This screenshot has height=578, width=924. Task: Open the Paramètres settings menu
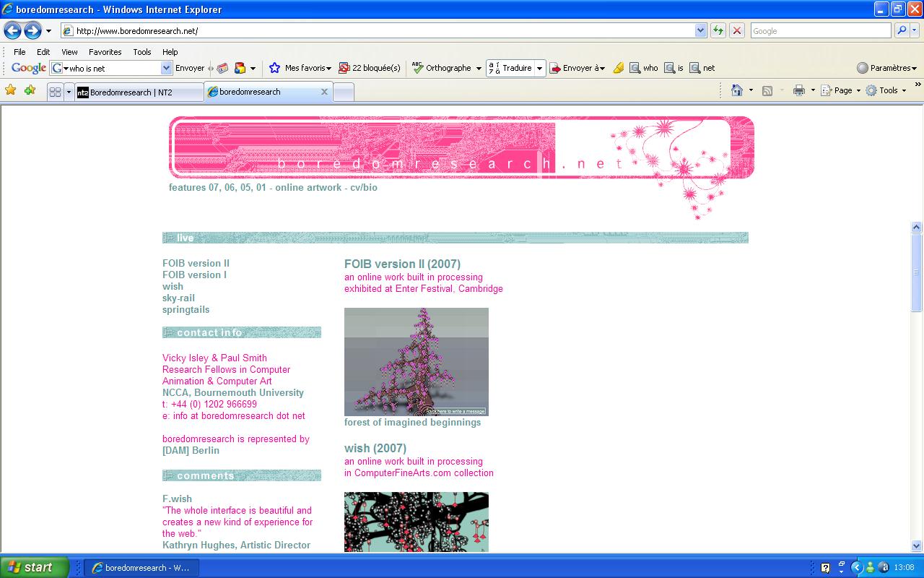[x=887, y=68]
